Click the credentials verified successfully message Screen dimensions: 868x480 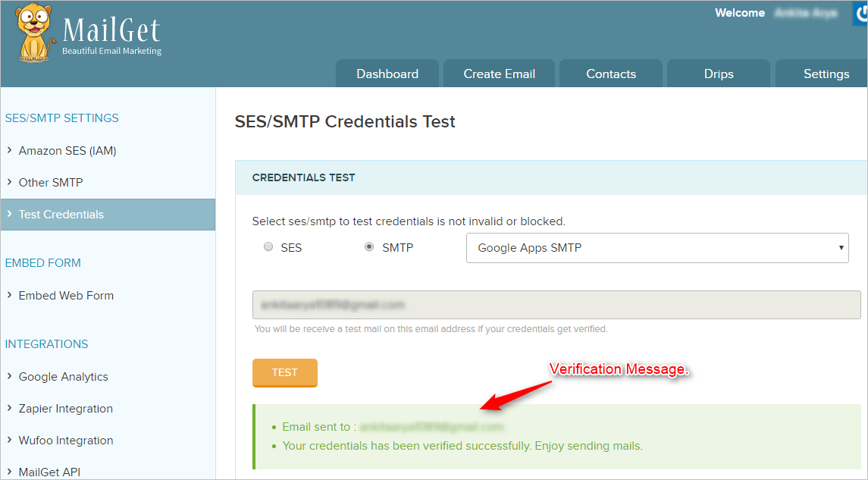click(462, 446)
